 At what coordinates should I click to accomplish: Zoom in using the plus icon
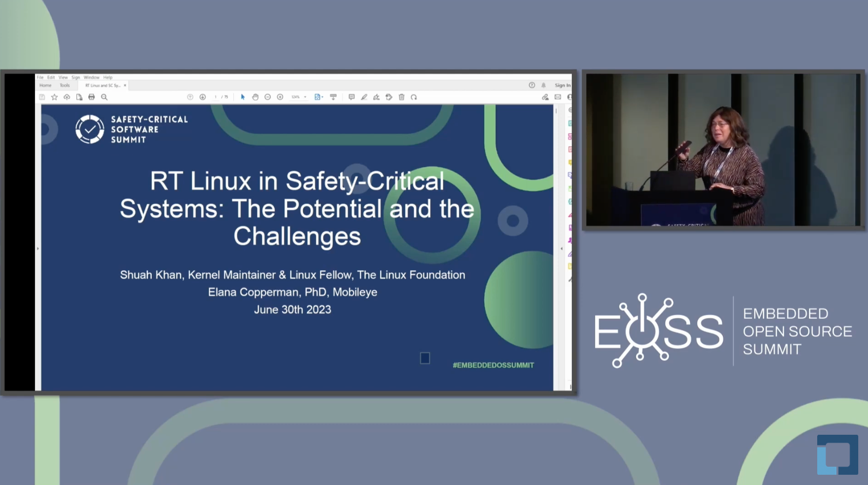pos(280,97)
